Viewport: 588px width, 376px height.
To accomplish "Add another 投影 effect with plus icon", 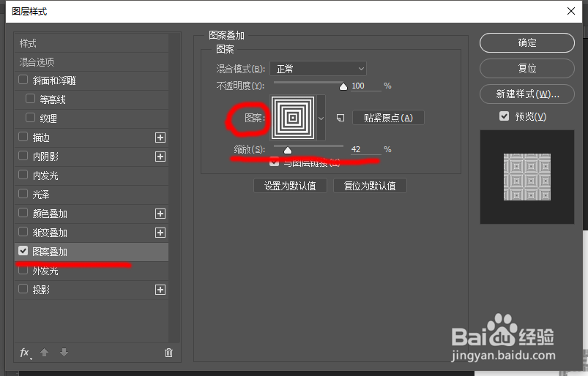I will coord(160,290).
